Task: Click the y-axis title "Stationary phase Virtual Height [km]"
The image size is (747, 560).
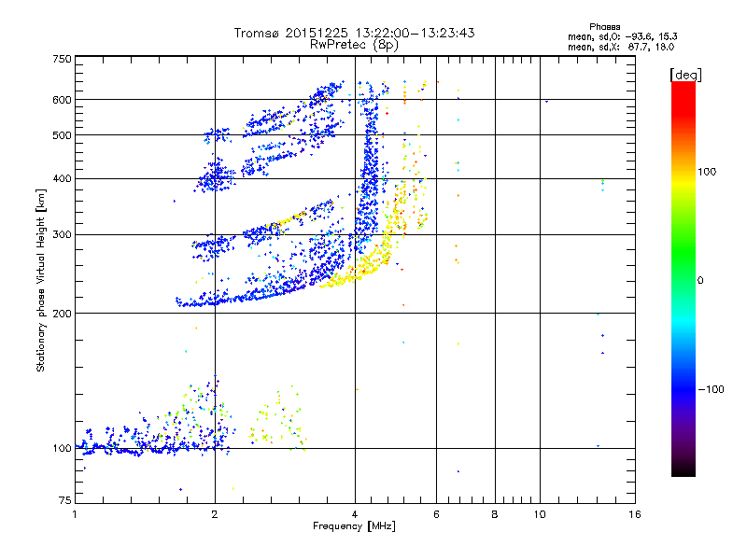Action: (41, 280)
